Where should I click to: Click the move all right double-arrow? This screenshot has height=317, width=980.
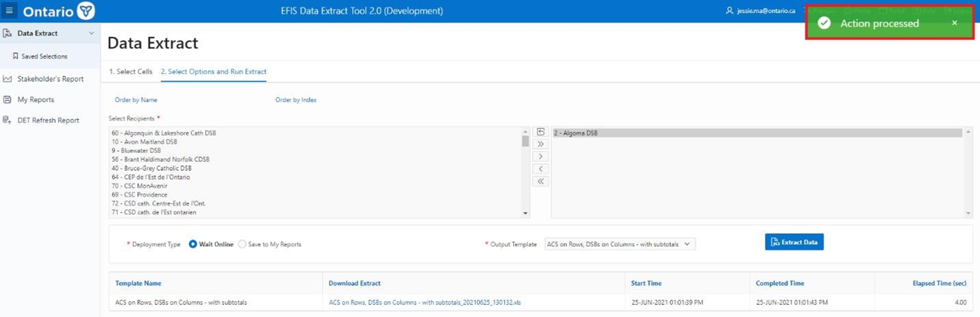tap(541, 144)
